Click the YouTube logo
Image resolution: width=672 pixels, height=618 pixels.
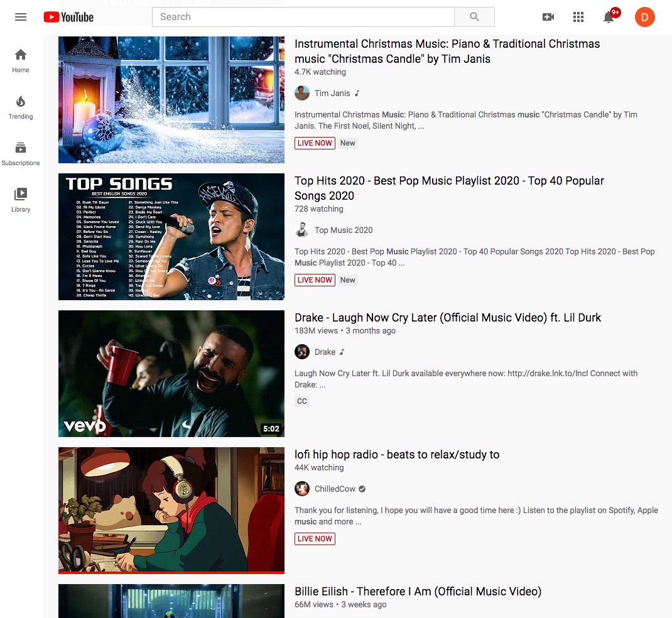(x=68, y=17)
